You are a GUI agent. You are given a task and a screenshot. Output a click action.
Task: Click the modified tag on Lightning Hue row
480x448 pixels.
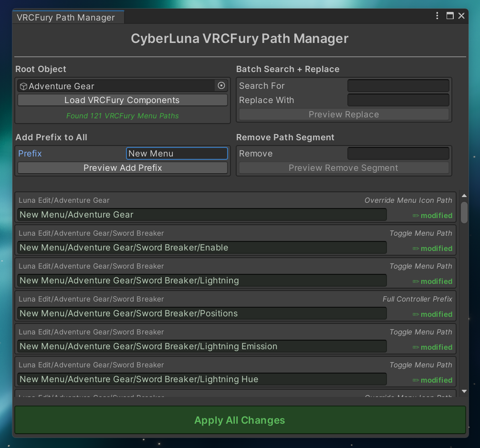(432, 380)
